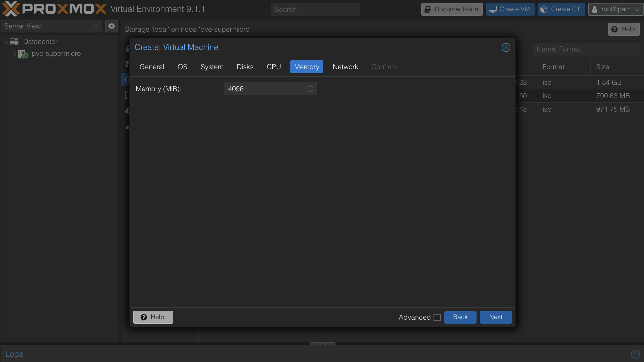
Task: Click the Create CT button
Action: pyautogui.click(x=561, y=9)
